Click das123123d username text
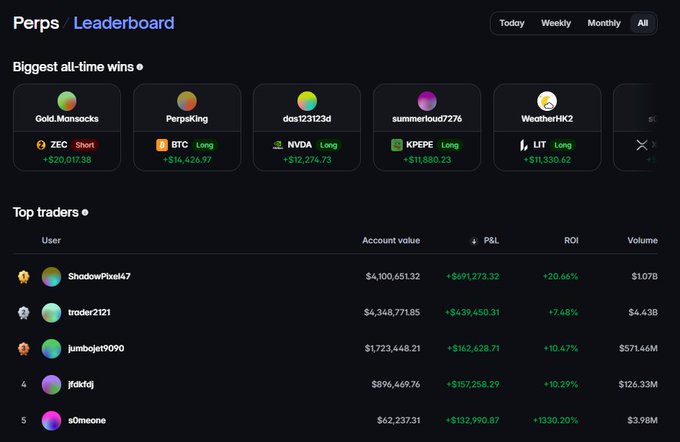This screenshot has height=442, width=680. pyautogui.click(x=307, y=119)
